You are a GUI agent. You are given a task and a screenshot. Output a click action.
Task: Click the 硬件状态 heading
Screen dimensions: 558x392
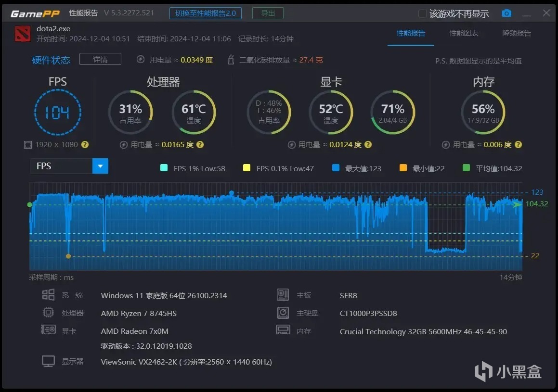click(51, 60)
